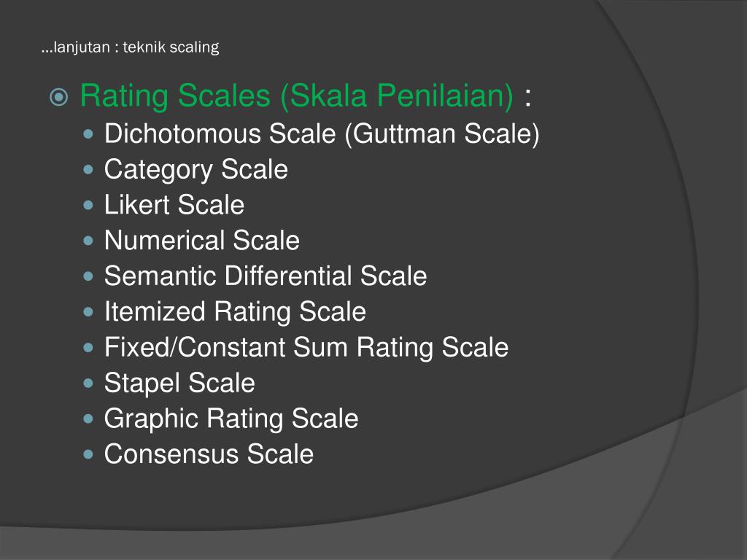Click the Graphic Rating Scale line
Viewport: 747px width, 560px height.
tap(231, 419)
